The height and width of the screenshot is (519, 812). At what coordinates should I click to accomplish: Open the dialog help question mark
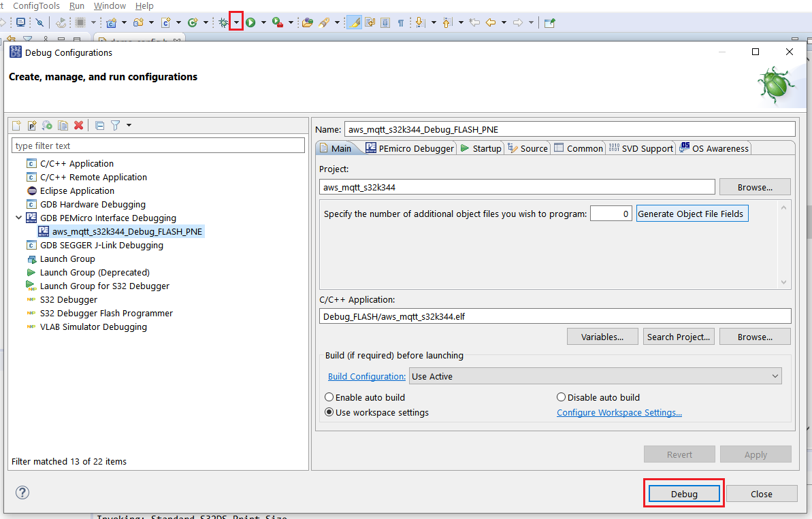coord(22,492)
